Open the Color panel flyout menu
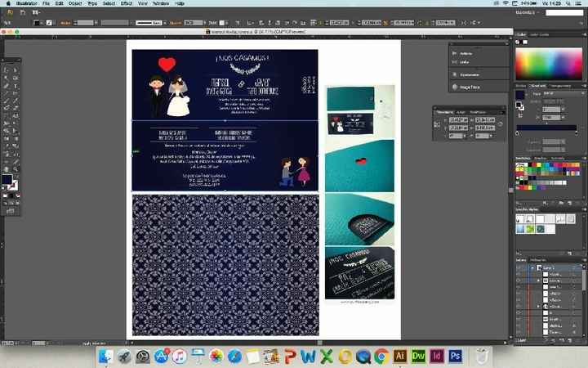Screen dimensions: 588x368 tap(583, 34)
